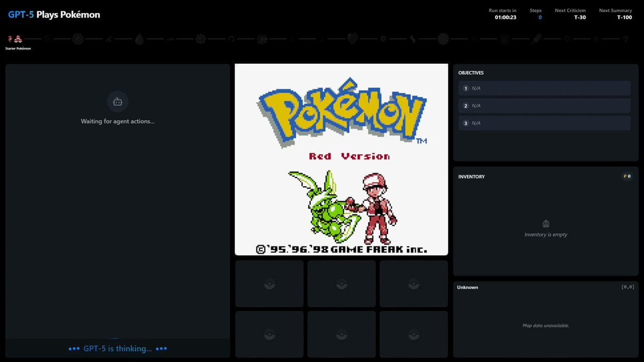Image resolution: width=644 pixels, height=362 pixels.
Task: Choose the bottom-middle empty party Pokéball slot
Action: tap(341, 334)
